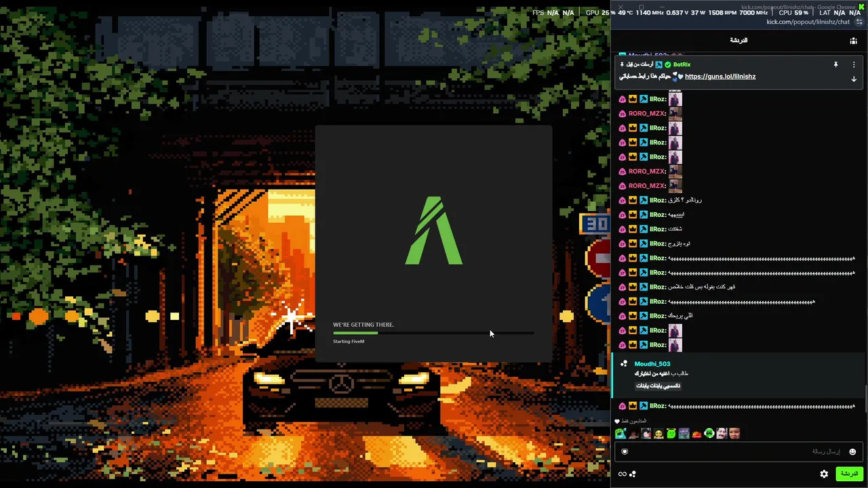Insert the child face quick emote
The height and width of the screenshot is (488, 868).
click(x=734, y=434)
